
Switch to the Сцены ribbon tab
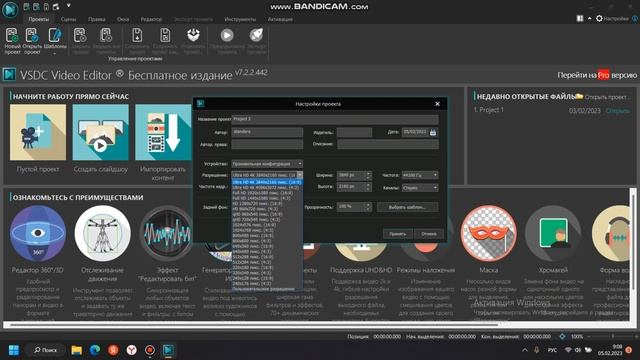pos(68,19)
